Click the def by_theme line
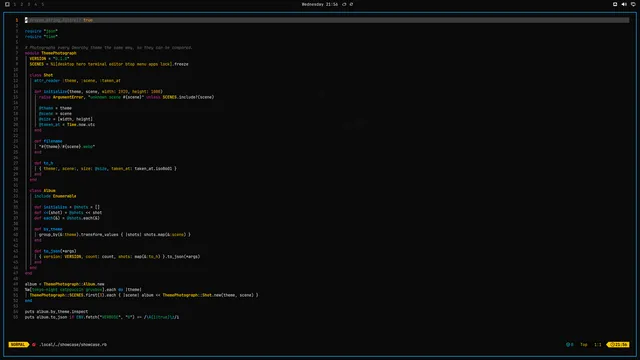 tap(48, 229)
